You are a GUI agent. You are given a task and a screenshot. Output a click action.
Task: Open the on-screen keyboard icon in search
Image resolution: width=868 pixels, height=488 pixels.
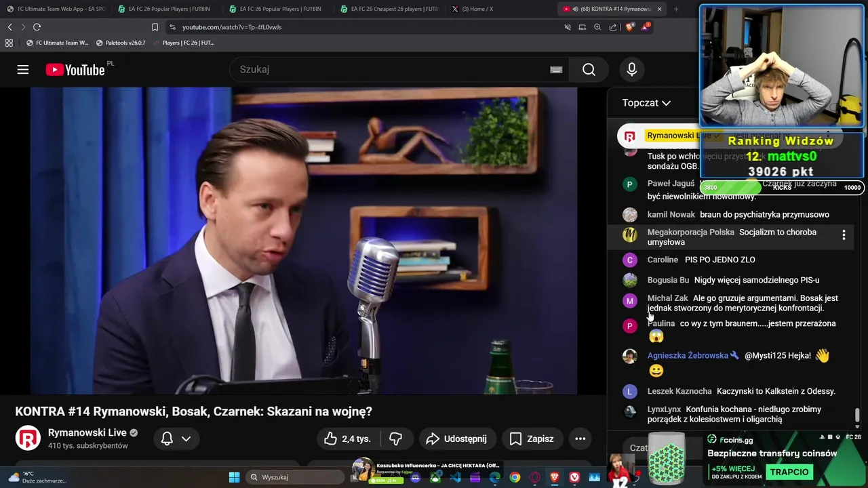click(x=556, y=69)
